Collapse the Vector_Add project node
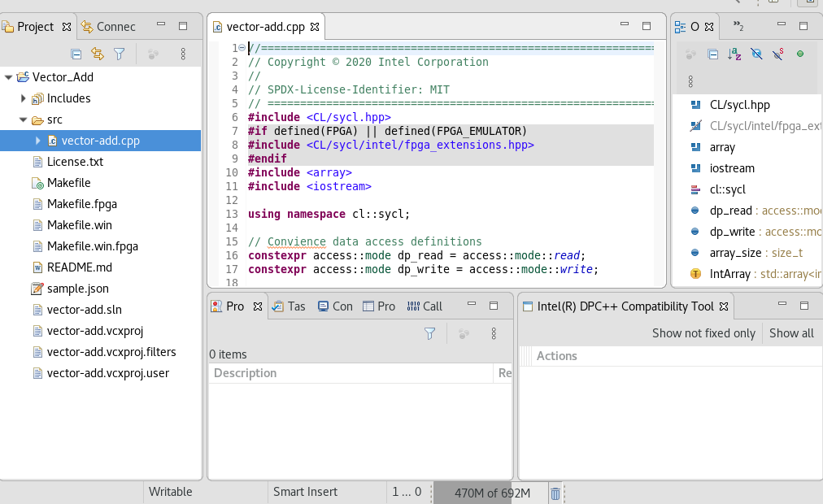The height and width of the screenshot is (504, 823). [8, 77]
